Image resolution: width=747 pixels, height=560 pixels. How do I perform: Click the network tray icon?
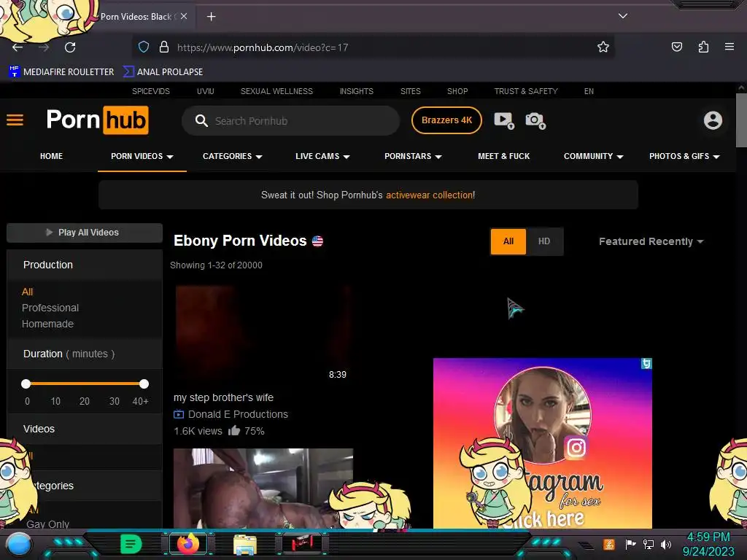click(648, 544)
